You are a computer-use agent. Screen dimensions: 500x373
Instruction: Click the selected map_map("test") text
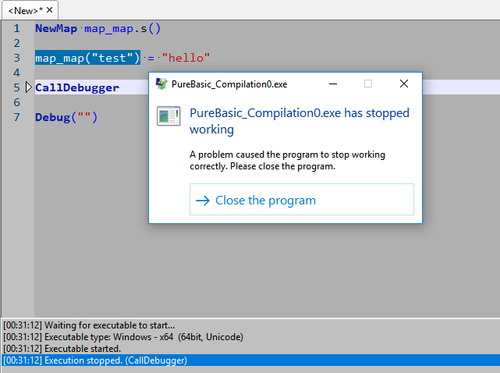pyautogui.click(x=88, y=58)
